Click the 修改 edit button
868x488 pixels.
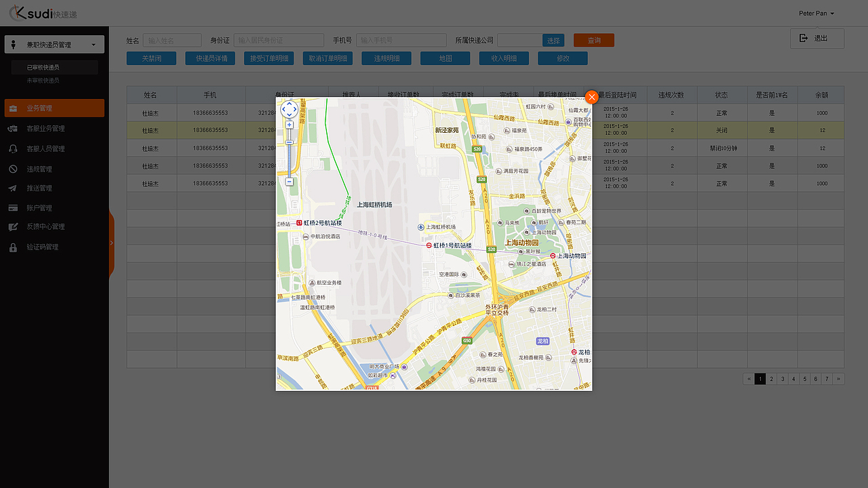(x=563, y=58)
